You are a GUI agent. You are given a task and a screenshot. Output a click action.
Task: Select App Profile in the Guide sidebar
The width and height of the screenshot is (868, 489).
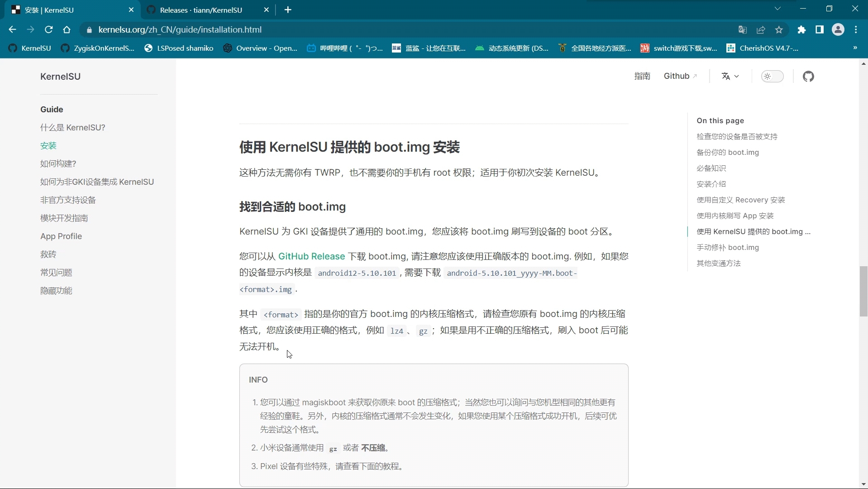(61, 236)
